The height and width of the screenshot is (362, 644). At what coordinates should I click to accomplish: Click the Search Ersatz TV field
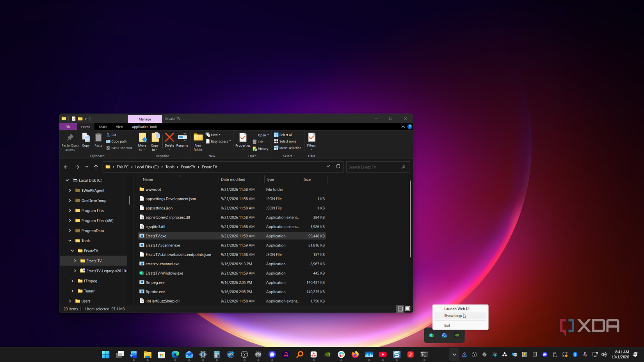(378, 167)
